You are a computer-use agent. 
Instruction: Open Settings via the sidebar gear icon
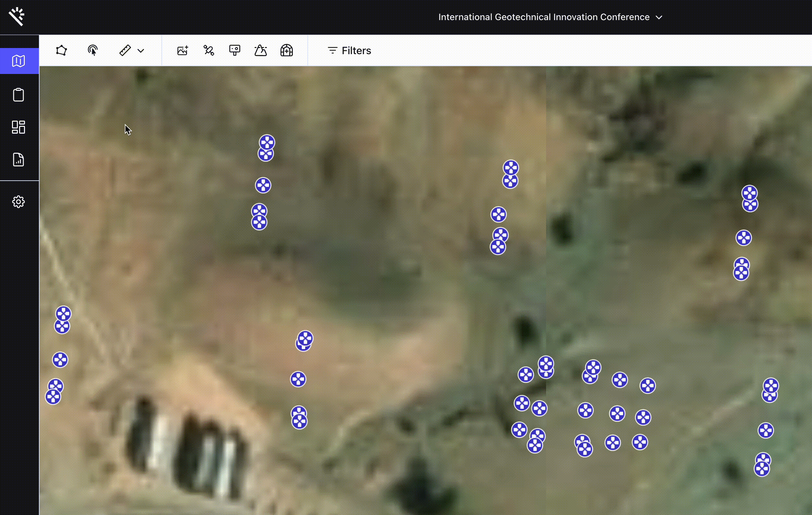(x=18, y=202)
